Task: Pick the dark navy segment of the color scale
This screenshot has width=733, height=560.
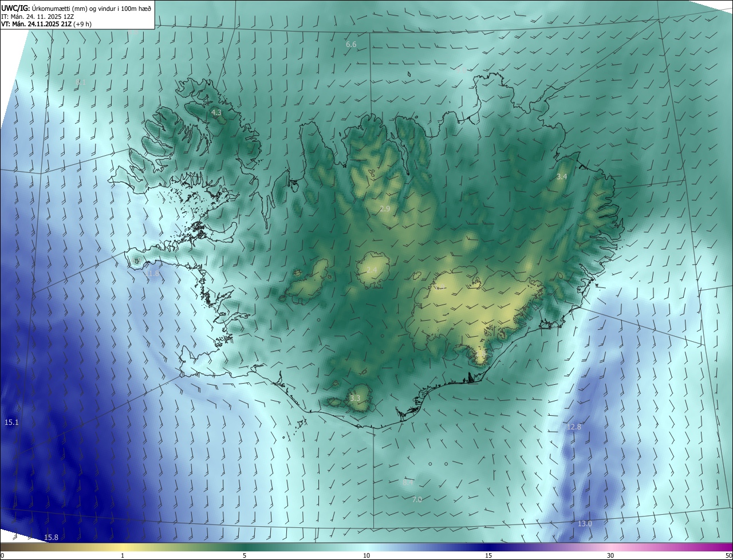Action: 488,547
